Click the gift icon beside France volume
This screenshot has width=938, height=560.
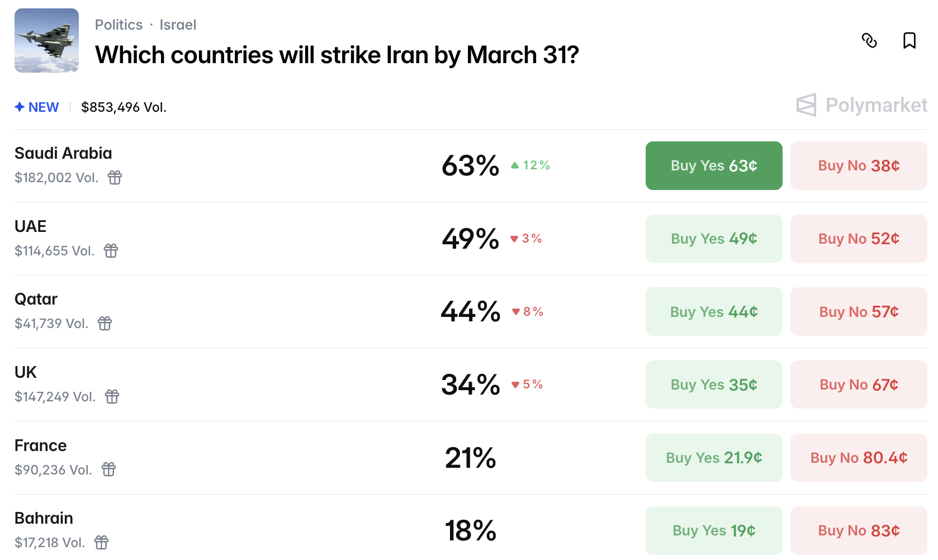coord(109,469)
